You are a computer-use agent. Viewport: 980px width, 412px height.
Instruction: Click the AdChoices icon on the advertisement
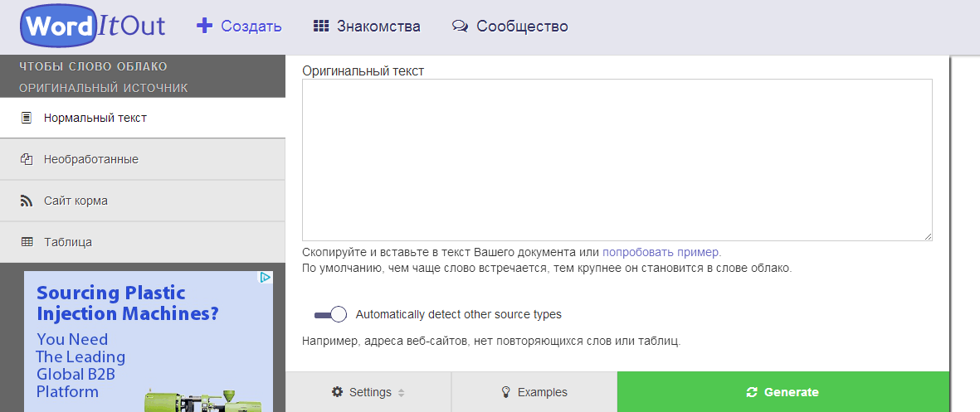[266, 278]
